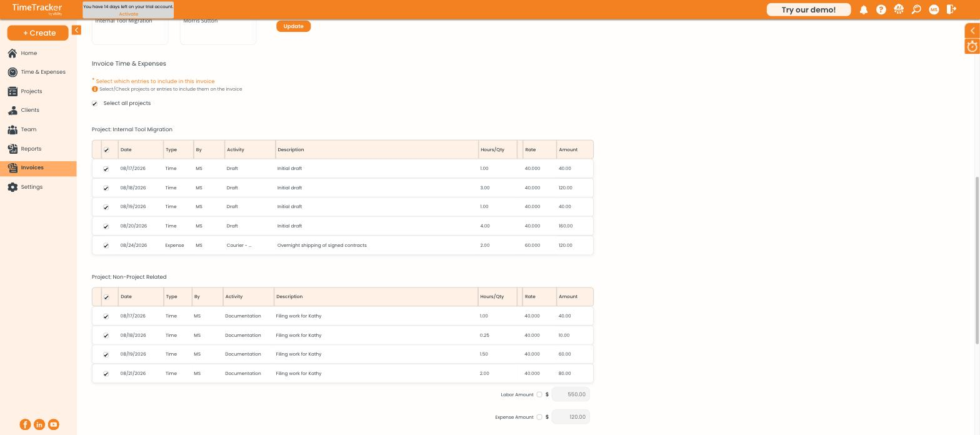This screenshot has width=980, height=435.
Task: Click the Activate trial link
Action: pyautogui.click(x=129, y=14)
